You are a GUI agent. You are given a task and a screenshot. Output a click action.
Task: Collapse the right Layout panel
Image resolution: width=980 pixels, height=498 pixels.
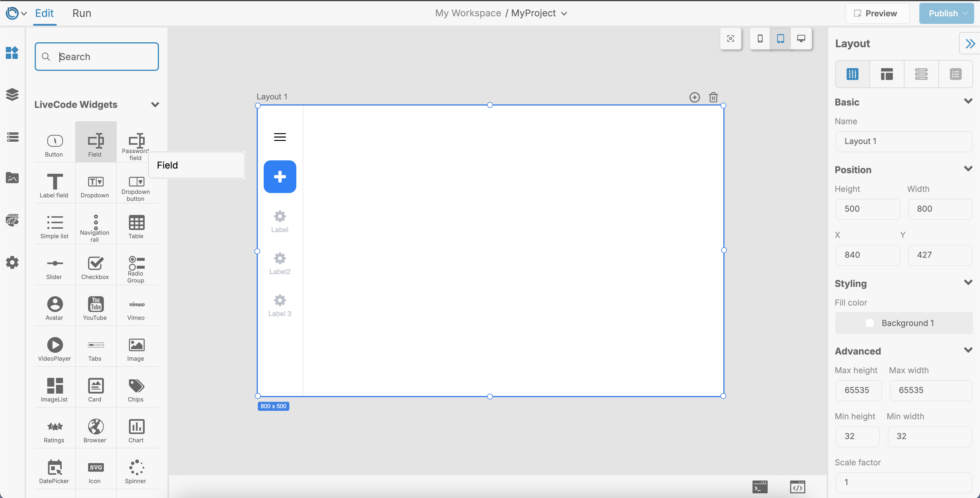pos(970,44)
